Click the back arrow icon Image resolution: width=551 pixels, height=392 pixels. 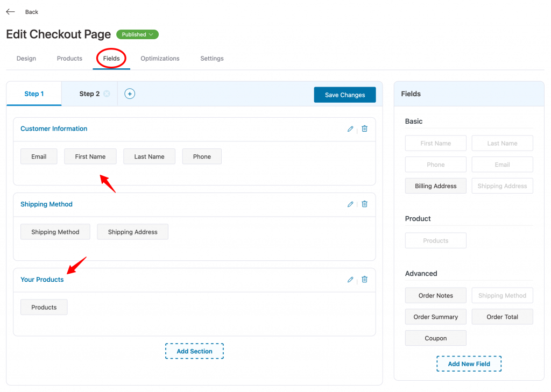point(11,12)
